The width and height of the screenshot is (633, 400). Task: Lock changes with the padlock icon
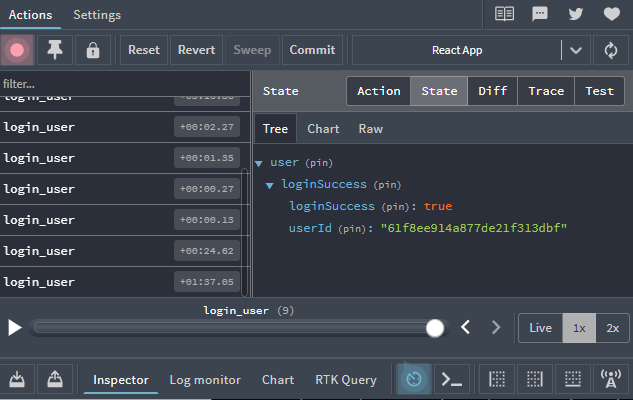tap(93, 50)
